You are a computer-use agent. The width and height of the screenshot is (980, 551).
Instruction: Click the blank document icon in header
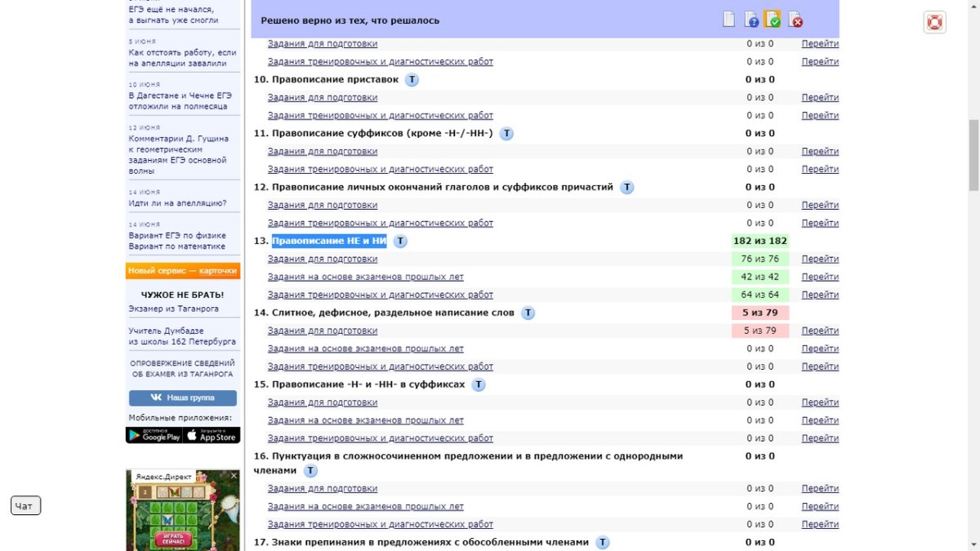click(x=729, y=20)
